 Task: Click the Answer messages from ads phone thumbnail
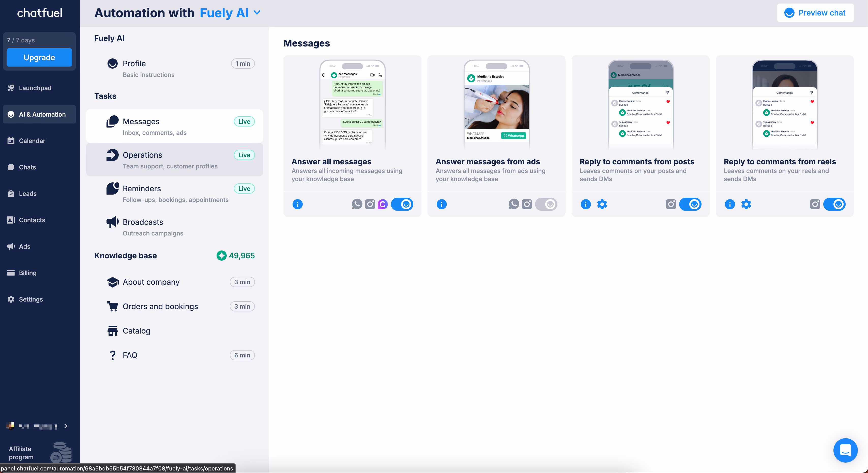[496, 105]
